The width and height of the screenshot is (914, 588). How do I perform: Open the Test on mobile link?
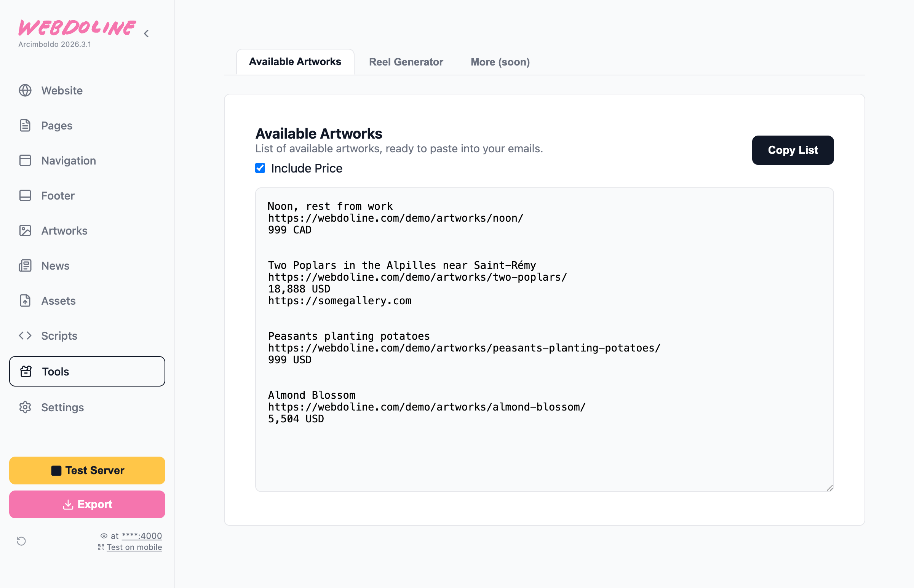134,547
